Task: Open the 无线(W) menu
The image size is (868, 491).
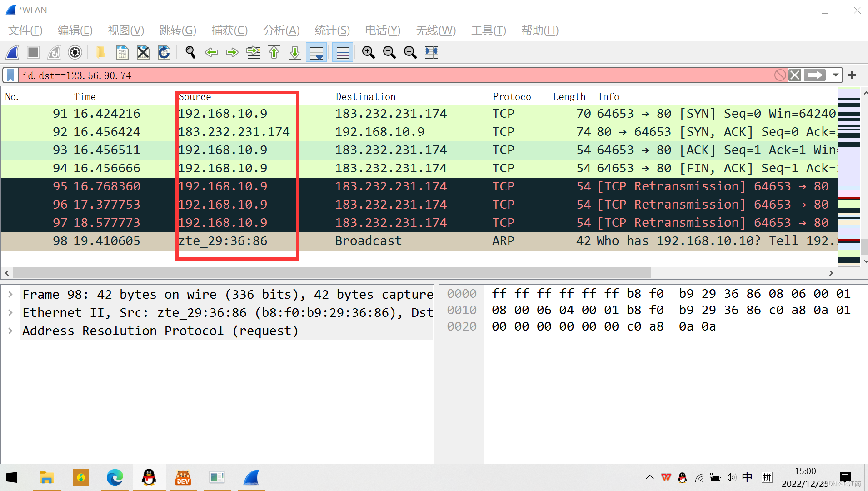Action: pos(436,30)
